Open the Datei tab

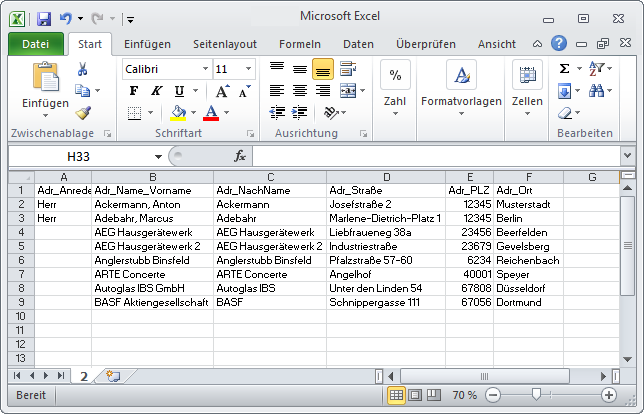(36, 44)
